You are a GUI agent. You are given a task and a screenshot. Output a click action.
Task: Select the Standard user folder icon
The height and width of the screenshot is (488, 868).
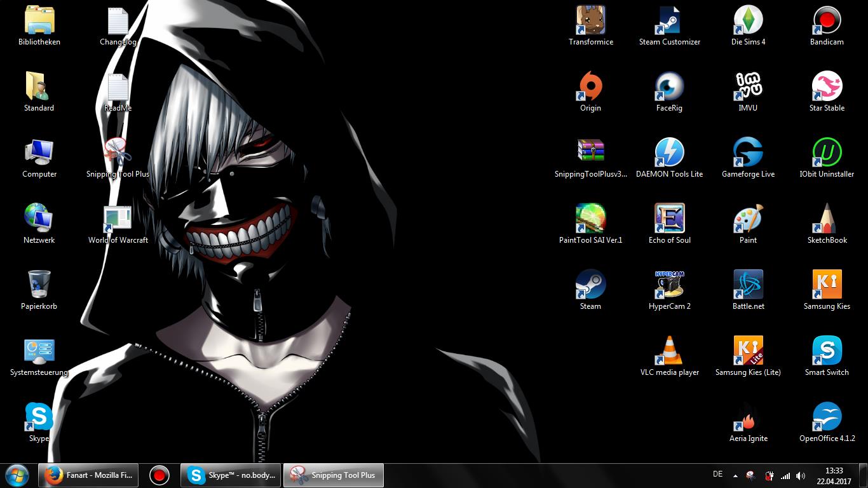(39, 92)
